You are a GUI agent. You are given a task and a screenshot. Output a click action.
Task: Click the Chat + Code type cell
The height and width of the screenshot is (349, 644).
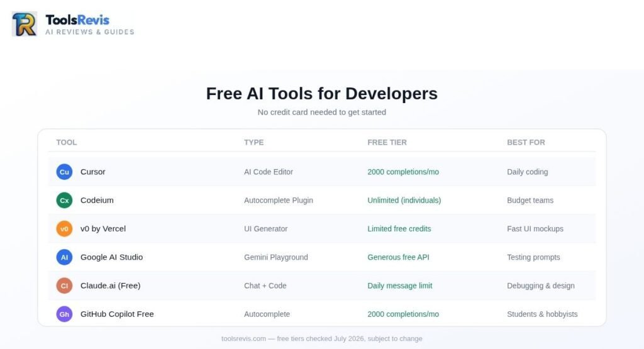tap(265, 285)
